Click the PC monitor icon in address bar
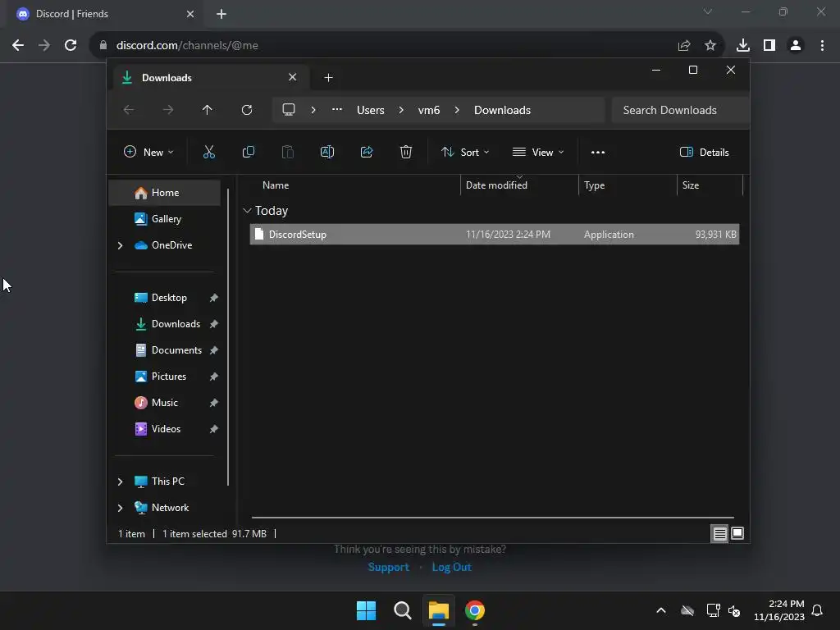840x630 pixels. (289, 110)
